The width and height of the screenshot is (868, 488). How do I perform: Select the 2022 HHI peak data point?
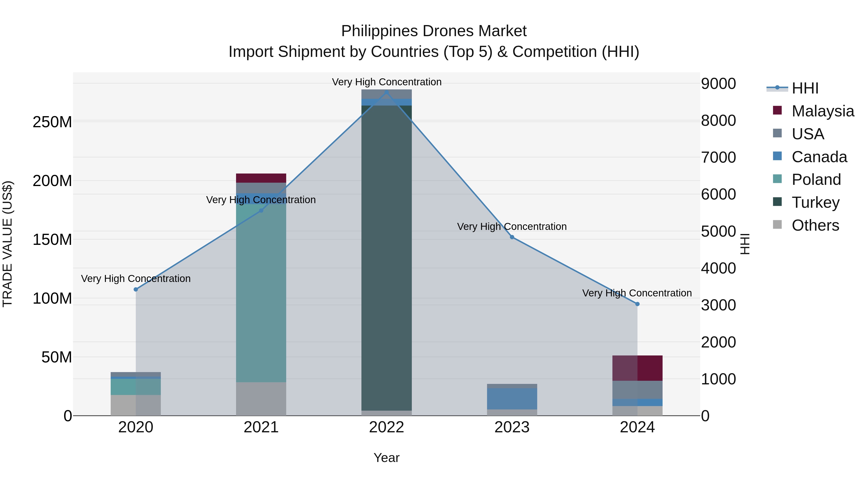coord(387,92)
